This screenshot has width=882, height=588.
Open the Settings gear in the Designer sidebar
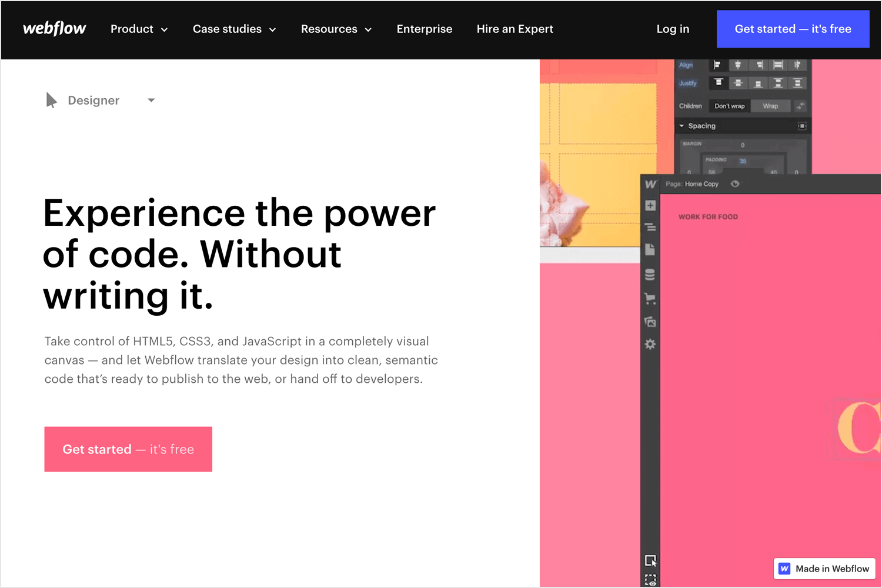tap(650, 344)
